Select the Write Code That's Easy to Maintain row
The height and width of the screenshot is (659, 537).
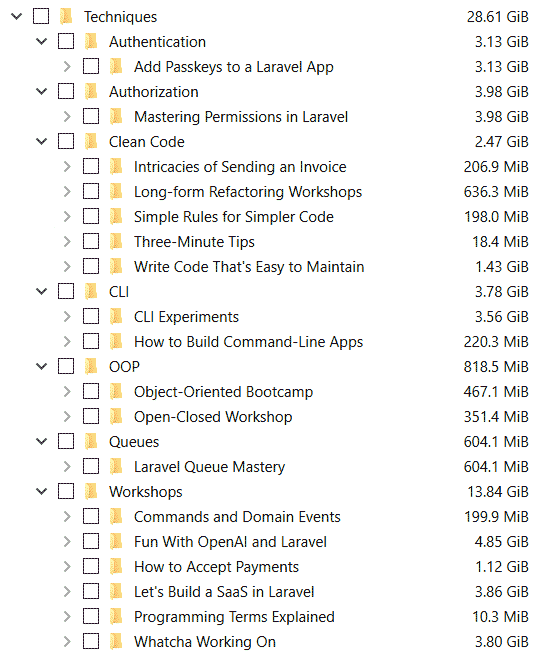[268, 267]
